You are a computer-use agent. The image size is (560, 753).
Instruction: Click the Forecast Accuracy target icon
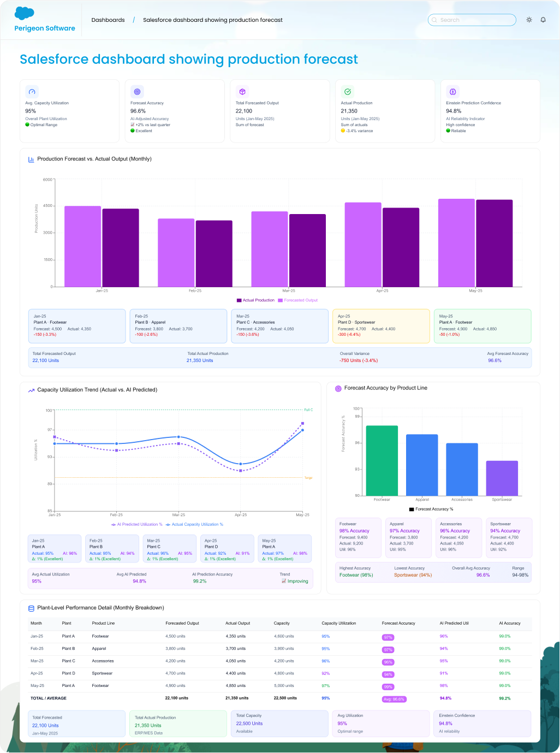click(137, 92)
